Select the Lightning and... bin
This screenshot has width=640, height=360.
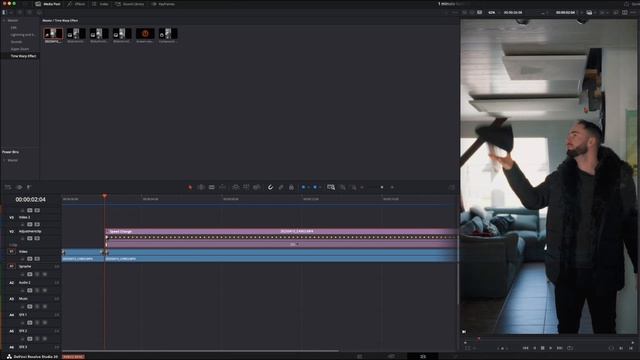pos(22,35)
